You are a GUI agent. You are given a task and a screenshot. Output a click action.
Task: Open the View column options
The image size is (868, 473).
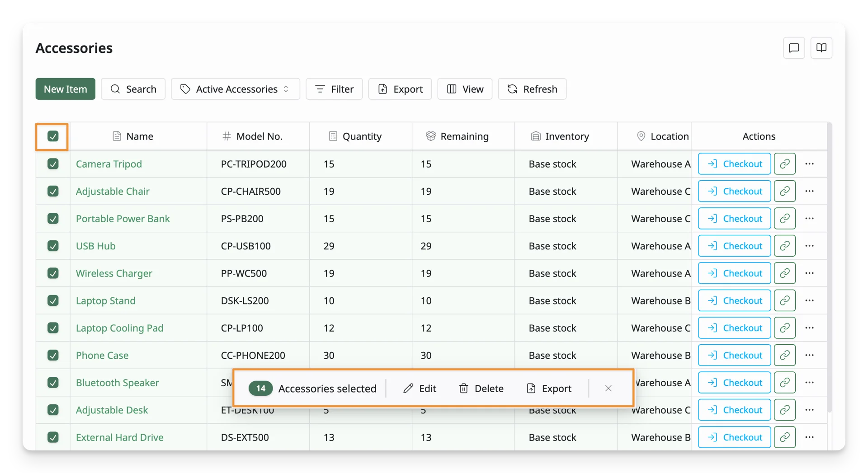(x=465, y=89)
